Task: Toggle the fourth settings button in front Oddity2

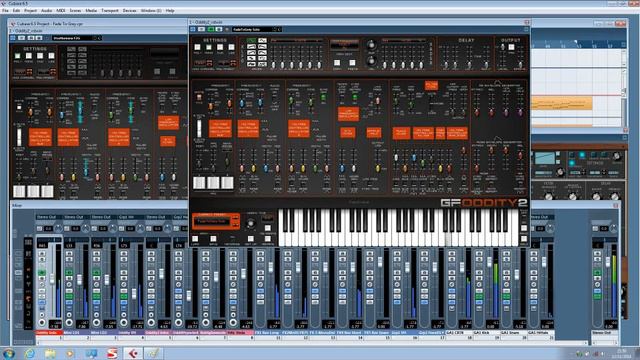Action: point(231,47)
